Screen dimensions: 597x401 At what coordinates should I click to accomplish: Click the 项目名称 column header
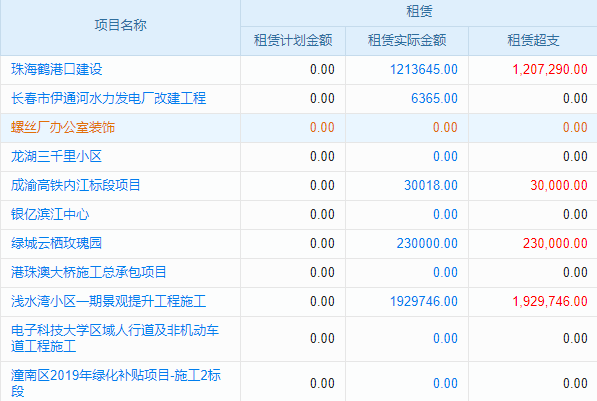pyautogui.click(x=121, y=25)
